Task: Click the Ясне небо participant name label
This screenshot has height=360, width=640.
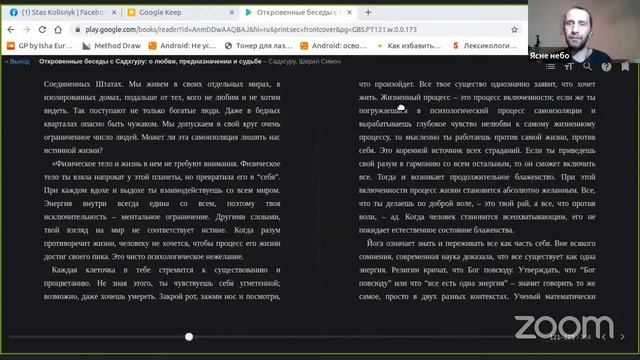Action: 549,56
